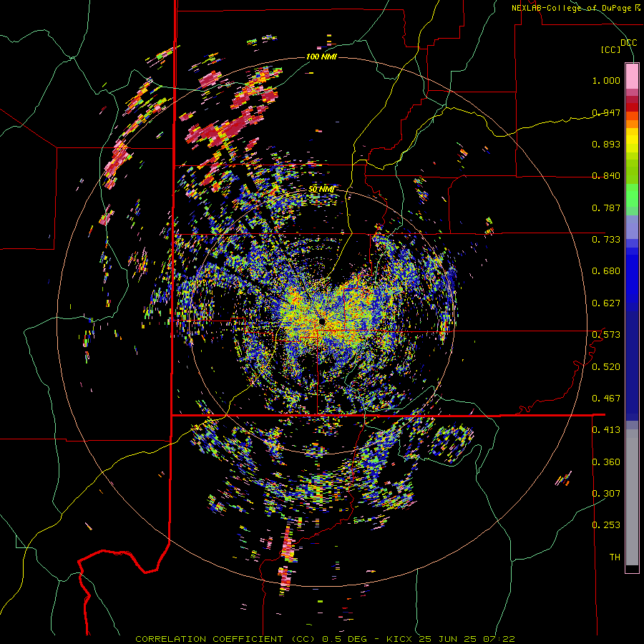
Task: Select the 0.253 scale value
Action: (606, 525)
